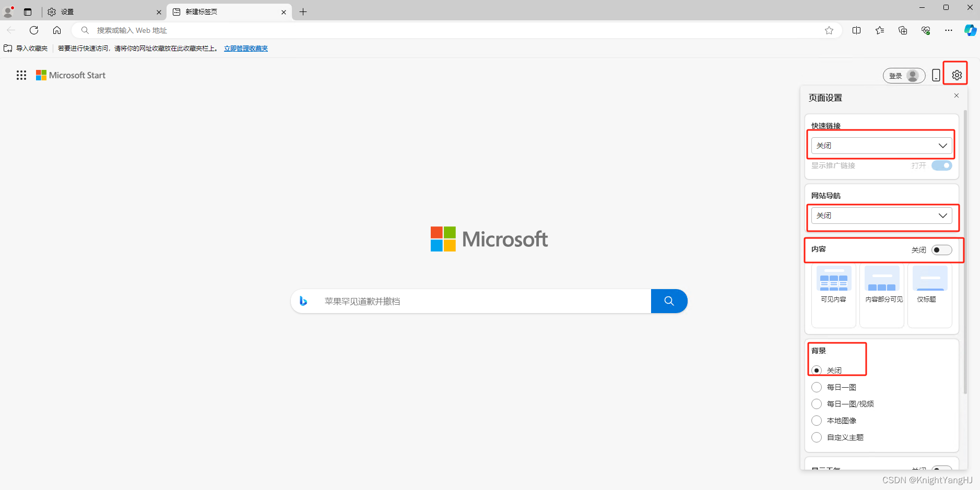Image resolution: width=980 pixels, height=490 pixels.
Task: Close the 页面设置 panel
Action: (957, 95)
